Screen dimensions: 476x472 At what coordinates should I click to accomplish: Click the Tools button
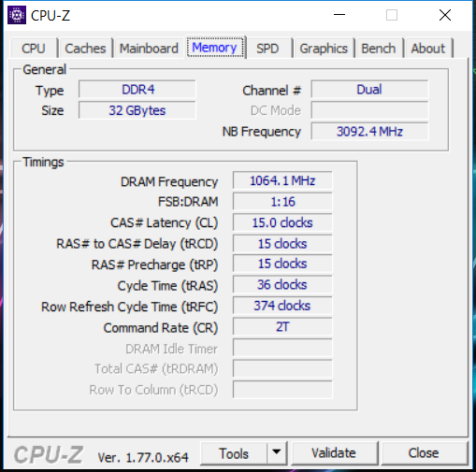(x=234, y=453)
